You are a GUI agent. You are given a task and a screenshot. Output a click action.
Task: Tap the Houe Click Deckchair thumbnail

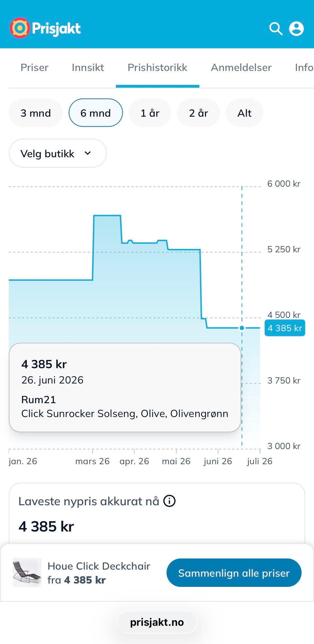click(x=27, y=572)
